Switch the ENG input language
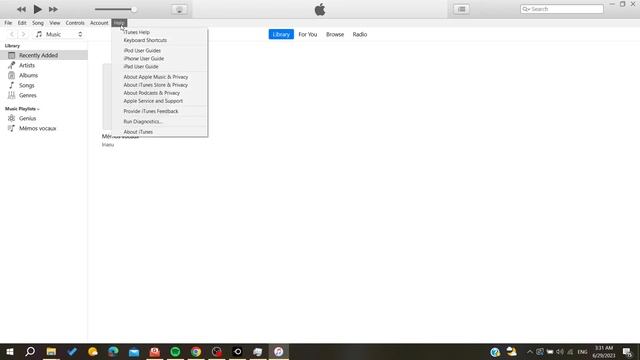Image resolution: width=640 pixels, height=360 pixels. click(582, 352)
